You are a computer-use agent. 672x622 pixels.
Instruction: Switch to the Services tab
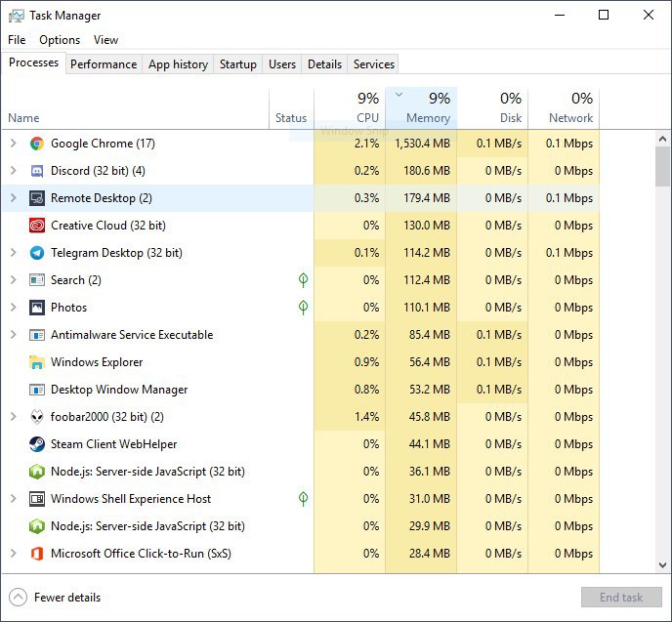(x=374, y=64)
